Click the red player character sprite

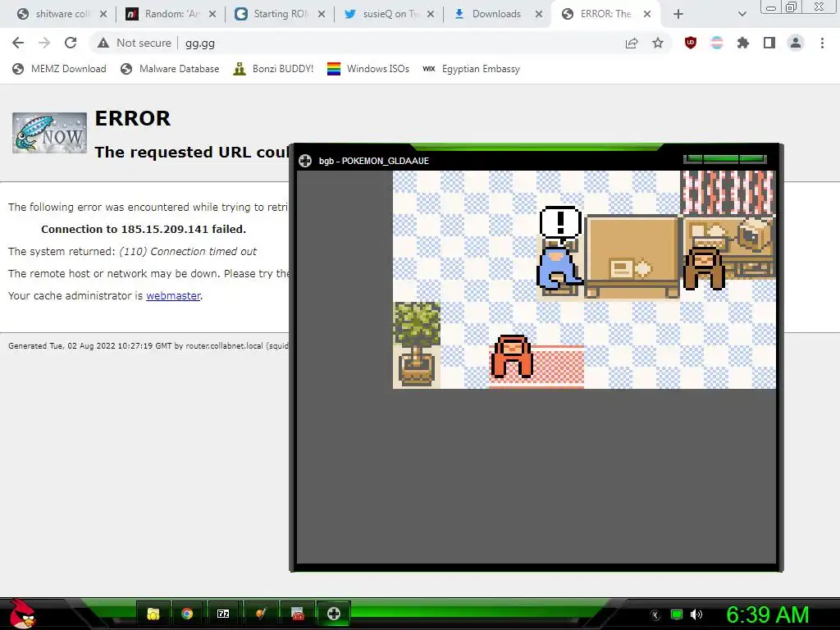coord(512,357)
